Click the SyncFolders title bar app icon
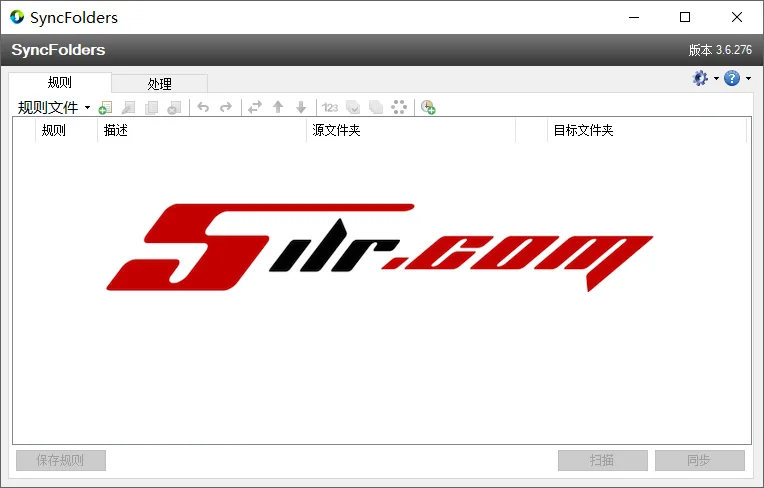Viewport: 764px width, 488px height. [x=17, y=17]
